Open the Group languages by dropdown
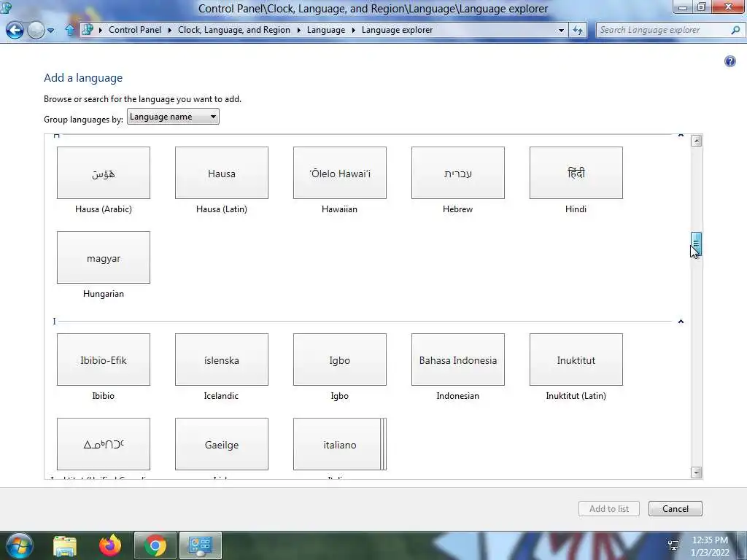This screenshot has height=560, width=747. coord(173,117)
